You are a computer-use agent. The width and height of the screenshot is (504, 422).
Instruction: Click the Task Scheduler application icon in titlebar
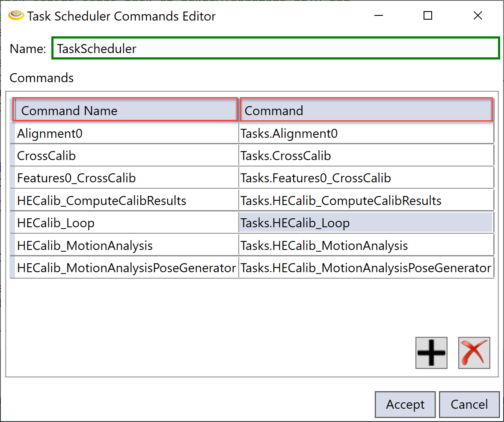16,15
